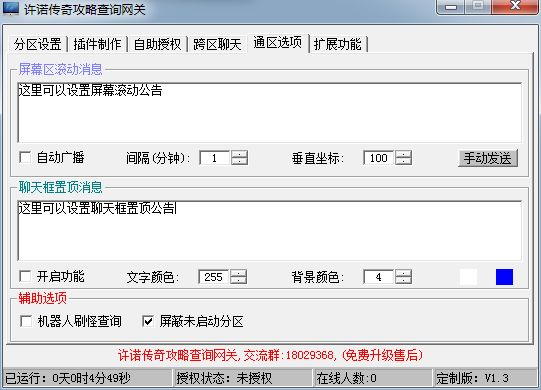Image resolution: width=541 pixels, height=390 pixels.
Task: Increase the 间隔(分钟) spinner value
Action: pyautogui.click(x=239, y=154)
